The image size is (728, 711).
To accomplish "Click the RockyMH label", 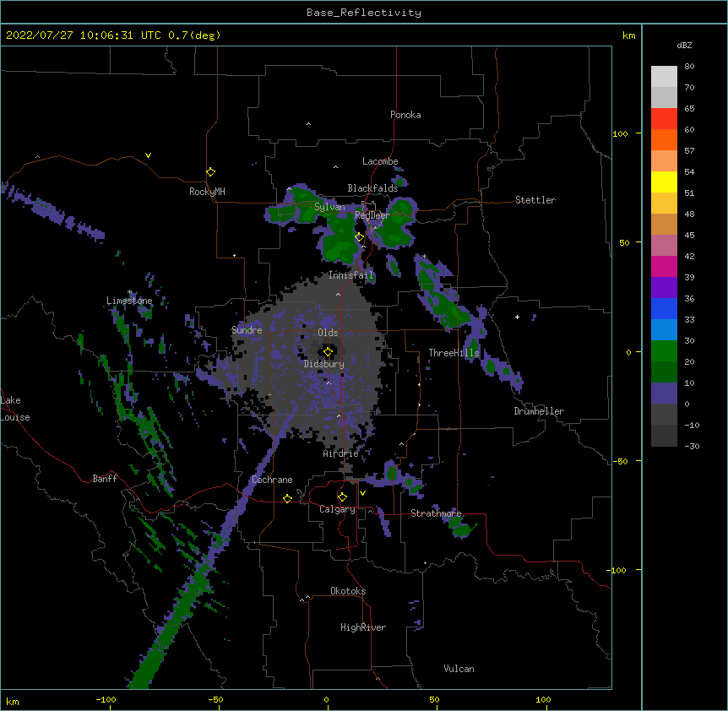I will [x=207, y=192].
